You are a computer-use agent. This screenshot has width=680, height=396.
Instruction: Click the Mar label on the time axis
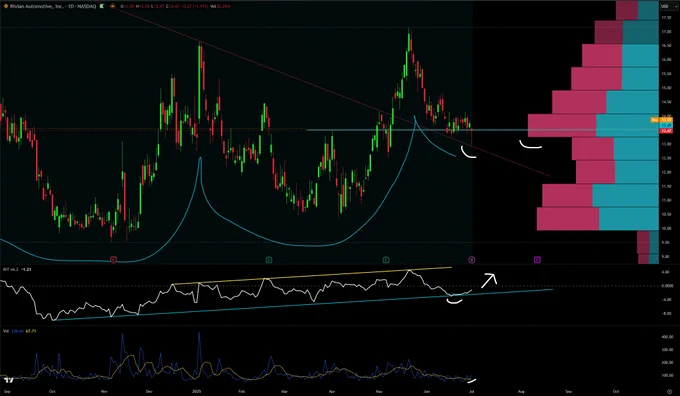pos(284,391)
